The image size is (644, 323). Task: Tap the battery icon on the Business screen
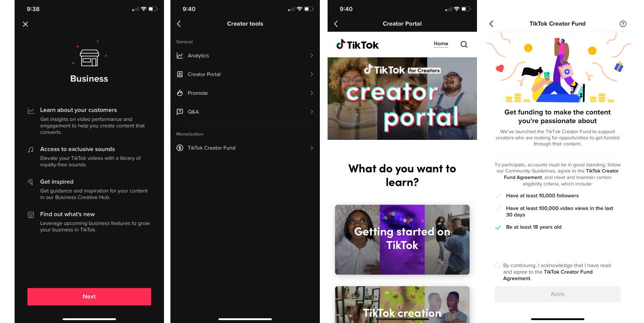pos(153,9)
